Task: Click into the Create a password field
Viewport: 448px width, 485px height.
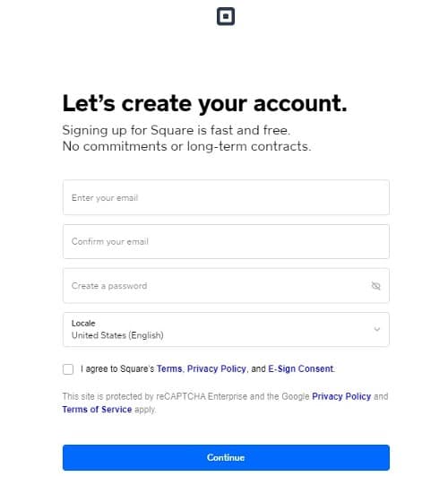Action: click(x=226, y=285)
